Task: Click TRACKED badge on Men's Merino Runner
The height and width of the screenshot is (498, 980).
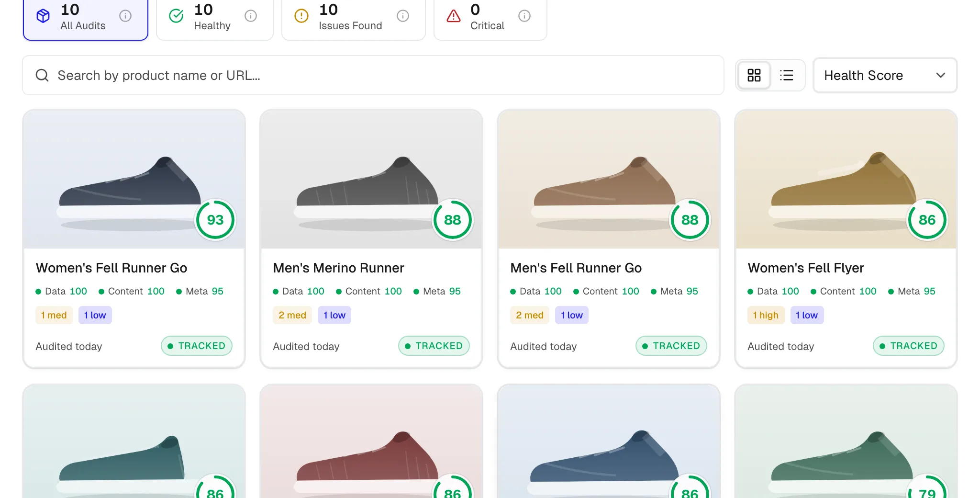Action: tap(434, 346)
